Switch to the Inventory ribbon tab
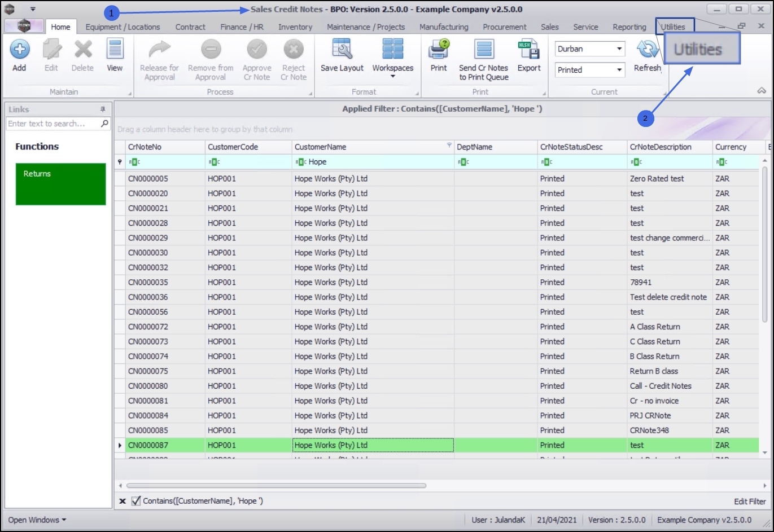This screenshot has height=532, width=774. click(295, 27)
